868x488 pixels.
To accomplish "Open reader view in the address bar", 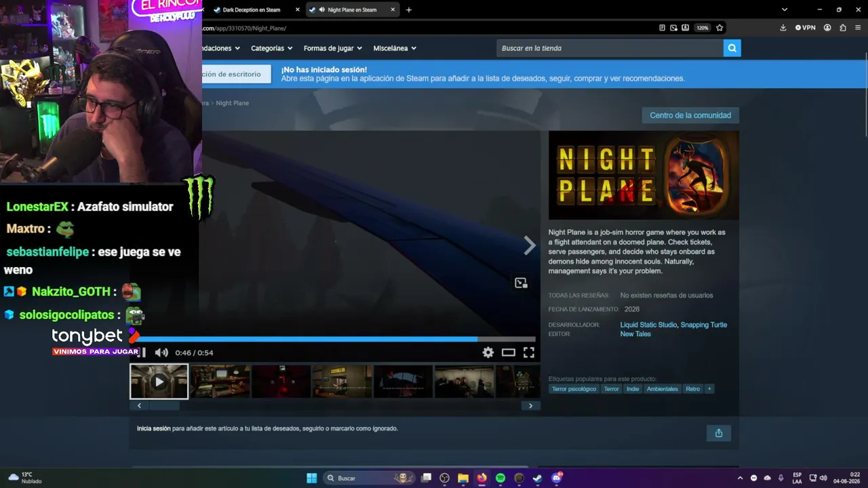I will pos(663,28).
